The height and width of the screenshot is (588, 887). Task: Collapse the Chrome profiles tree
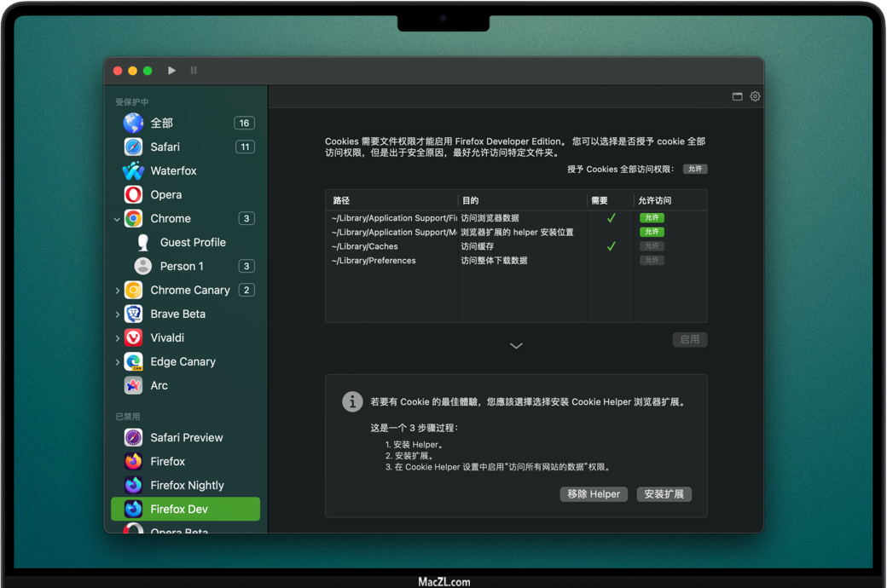pos(117,219)
